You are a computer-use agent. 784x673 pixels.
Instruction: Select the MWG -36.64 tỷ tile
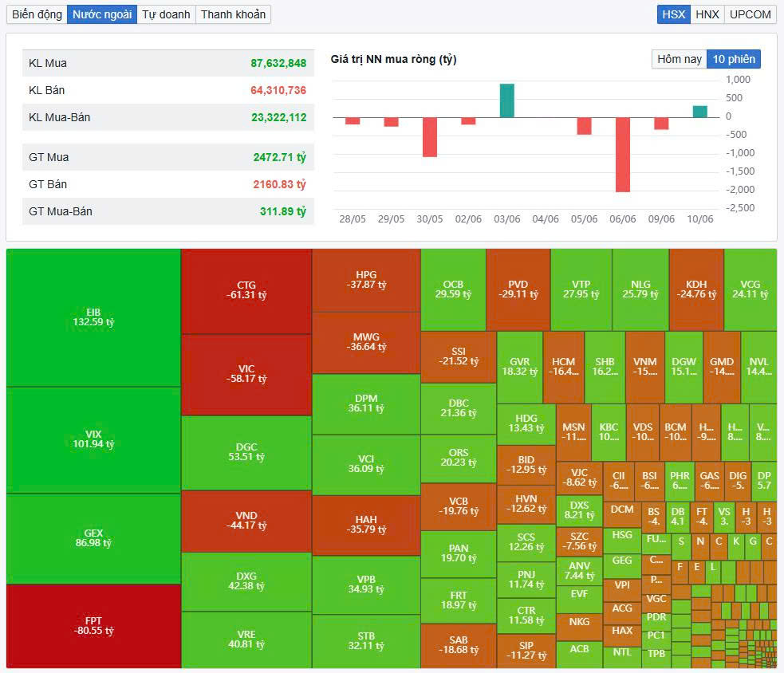coord(367,343)
